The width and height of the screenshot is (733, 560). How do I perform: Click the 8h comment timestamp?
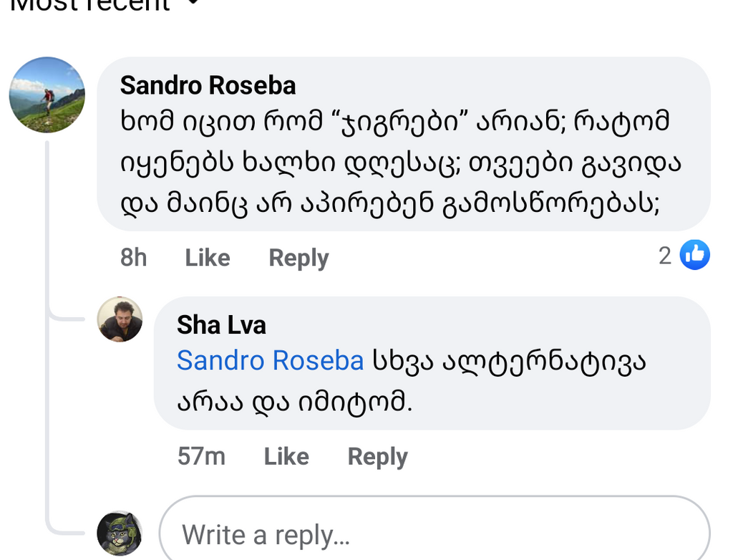click(x=134, y=257)
